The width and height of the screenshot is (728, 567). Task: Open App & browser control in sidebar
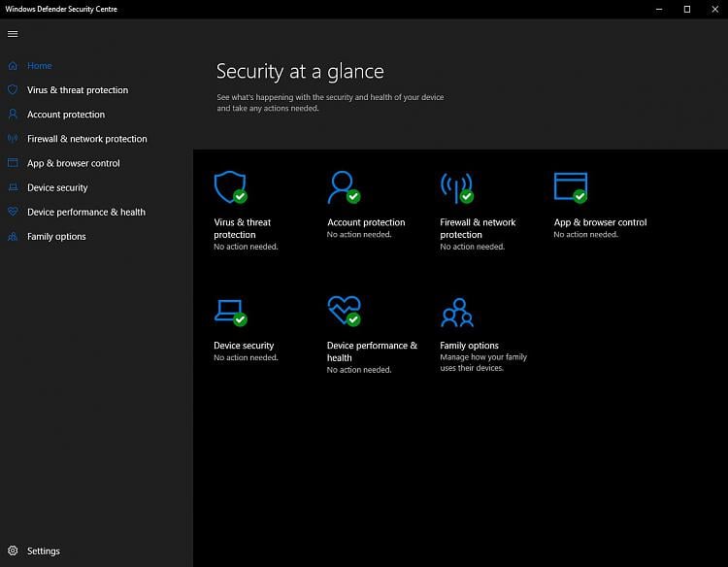click(74, 163)
